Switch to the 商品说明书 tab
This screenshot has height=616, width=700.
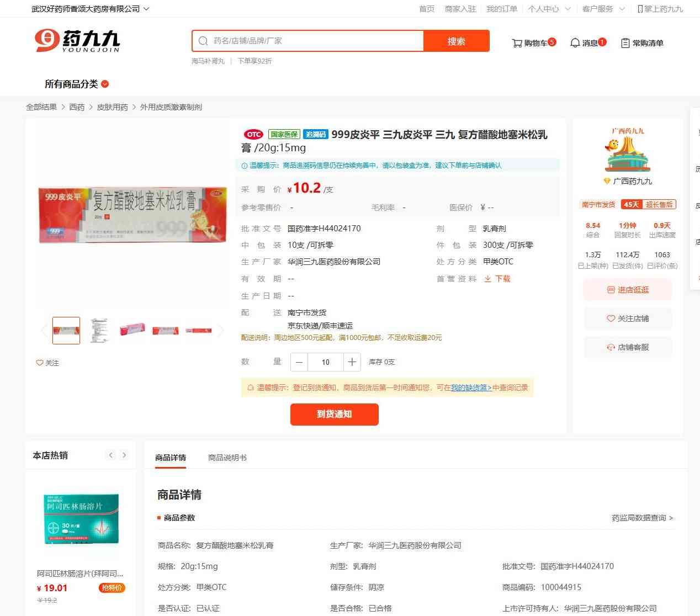[227, 458]
